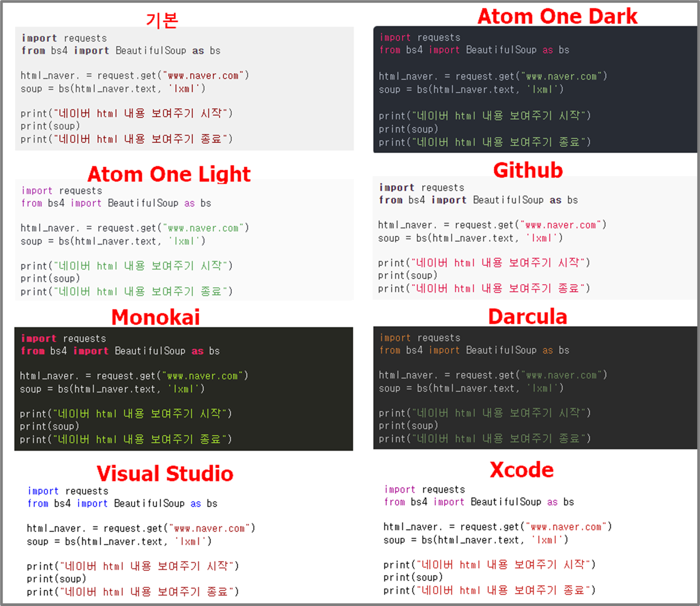Select 'html_naver. = request.get' line in Visual Studio sample
Image resolution: width=700 pixels, height=606 pixels.
pyautogui.click(x=141, y=528)
